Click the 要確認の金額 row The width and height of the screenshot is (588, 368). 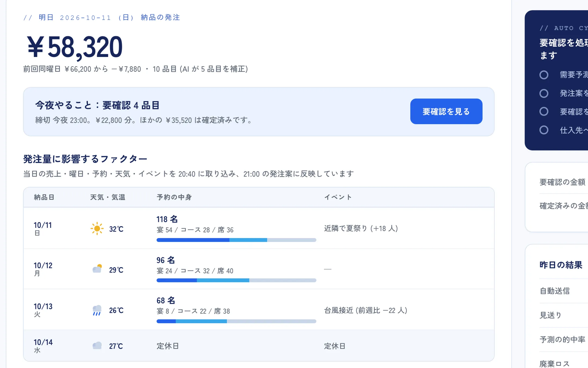coord(563,182)
